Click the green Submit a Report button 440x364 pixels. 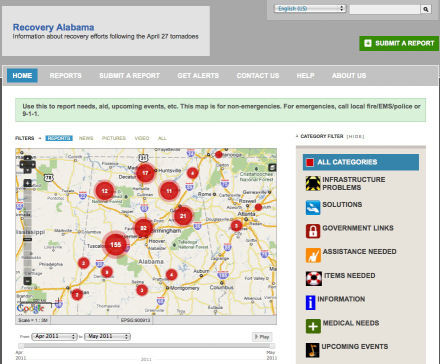[x=399, y=43]
